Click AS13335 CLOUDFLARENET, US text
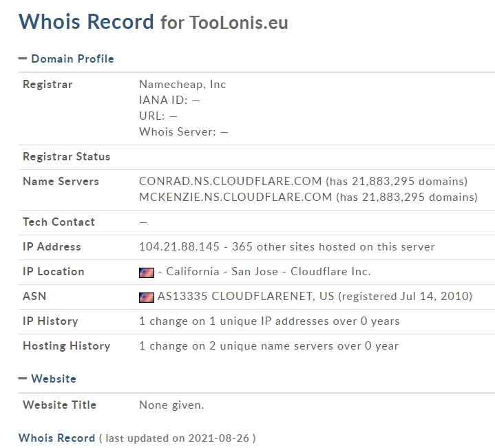 click(246, 296)
